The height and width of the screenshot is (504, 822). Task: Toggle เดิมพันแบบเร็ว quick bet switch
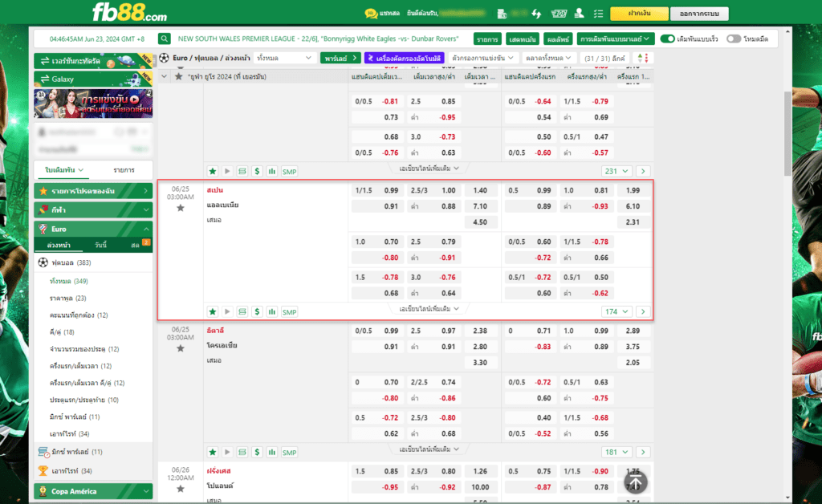667,39
